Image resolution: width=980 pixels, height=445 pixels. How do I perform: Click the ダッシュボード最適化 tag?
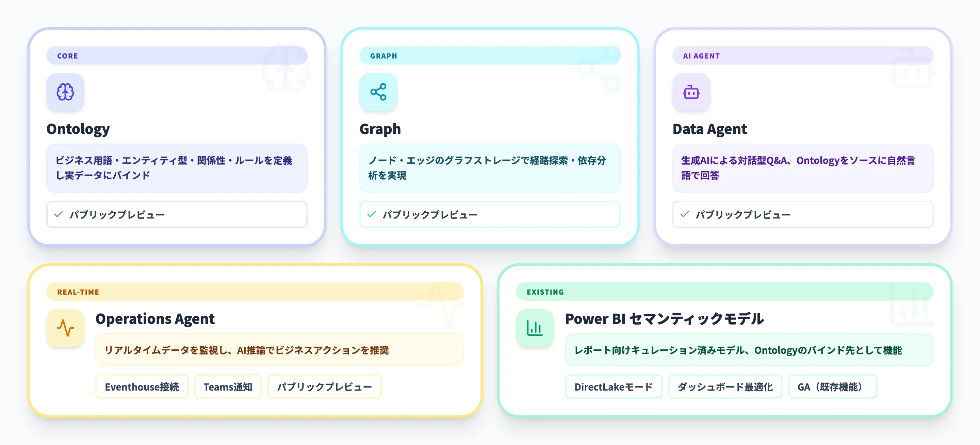pyautogui.click(x=725, y=387)
